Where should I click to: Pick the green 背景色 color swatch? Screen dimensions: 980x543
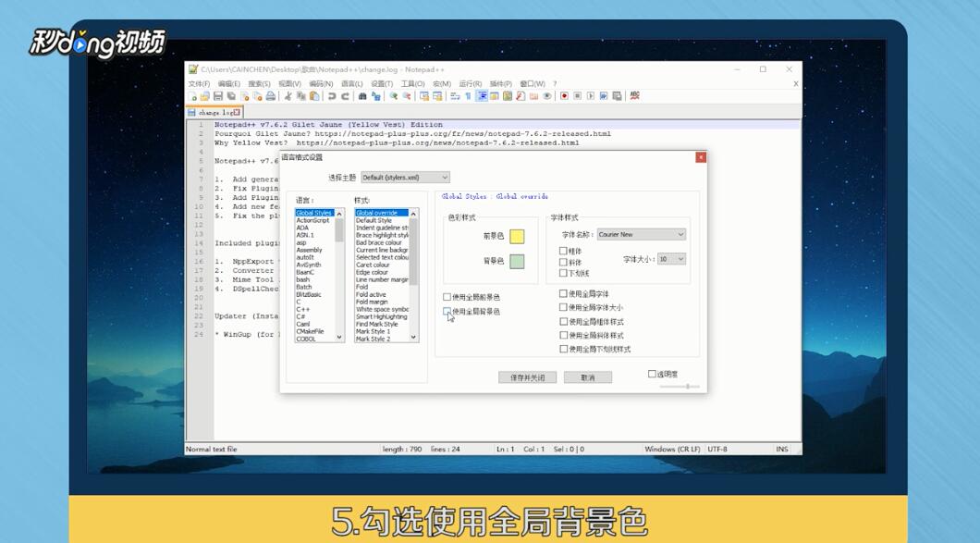(517, 262)
